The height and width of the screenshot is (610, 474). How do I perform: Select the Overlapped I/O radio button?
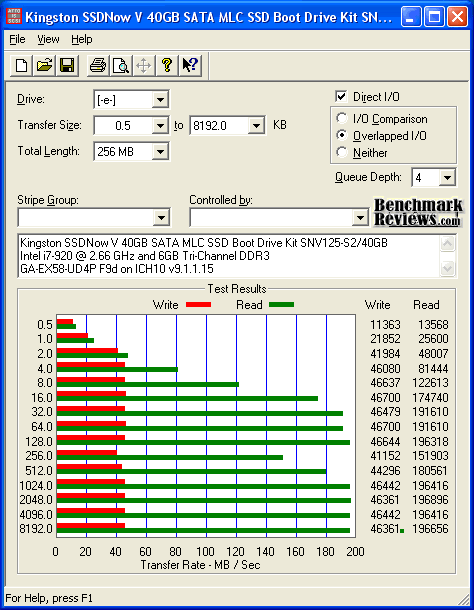point(342,135)
